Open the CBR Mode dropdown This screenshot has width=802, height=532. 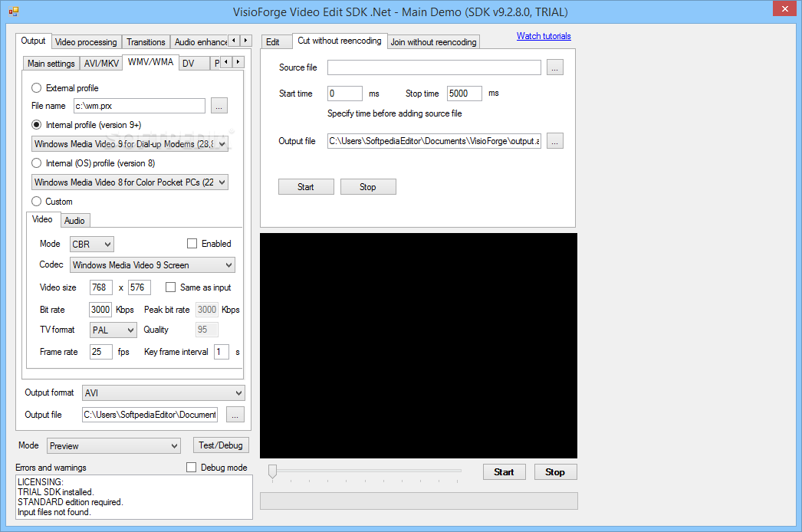tap(91, 245)
